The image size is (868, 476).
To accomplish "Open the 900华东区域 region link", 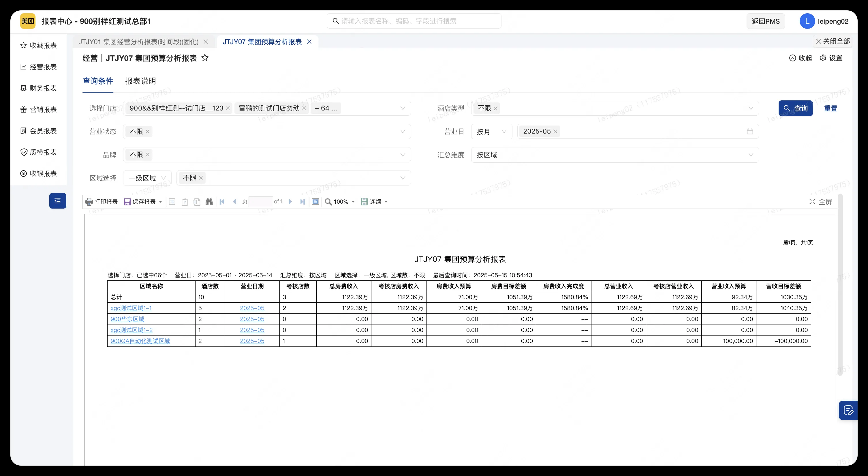I will [127, 319].
